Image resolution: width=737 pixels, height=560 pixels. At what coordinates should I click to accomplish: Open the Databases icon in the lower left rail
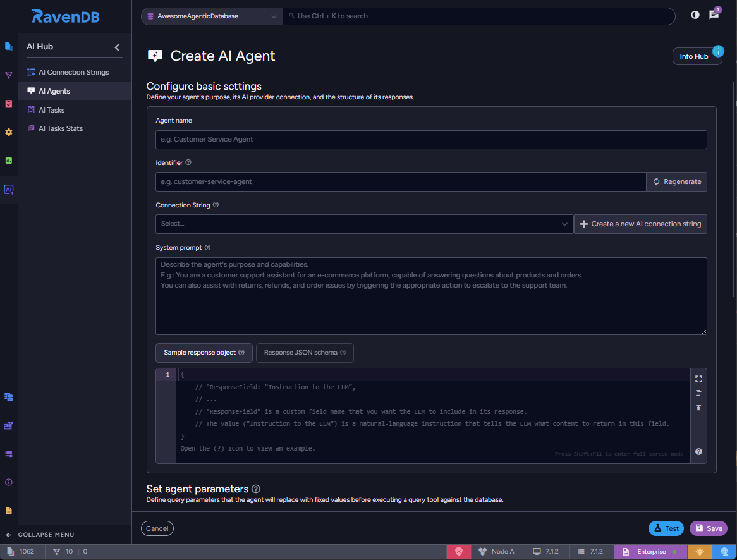8,397
